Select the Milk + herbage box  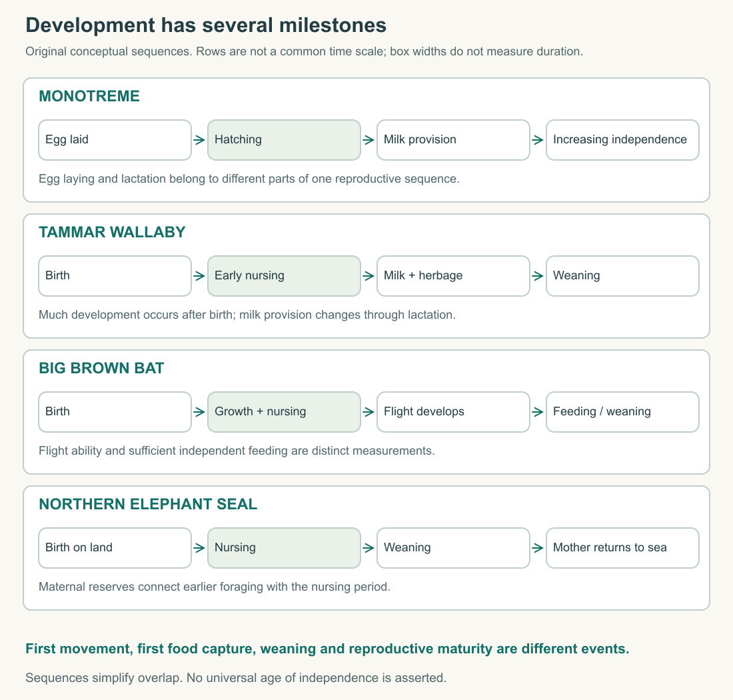click(x=453, y=276)
